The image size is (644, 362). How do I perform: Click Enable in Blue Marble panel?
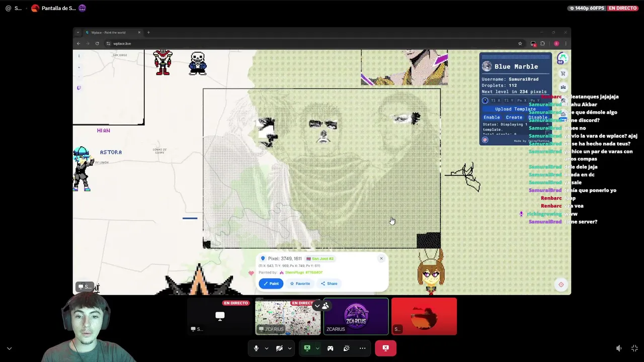492,117
